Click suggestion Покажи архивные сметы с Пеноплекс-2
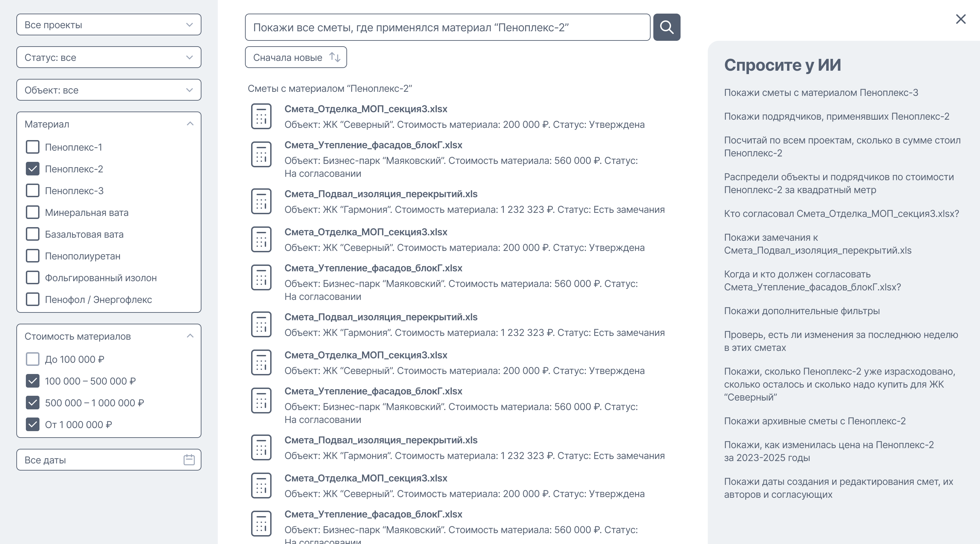The height and width of the screenshot is (544, 980). click(x=815, y=421)
